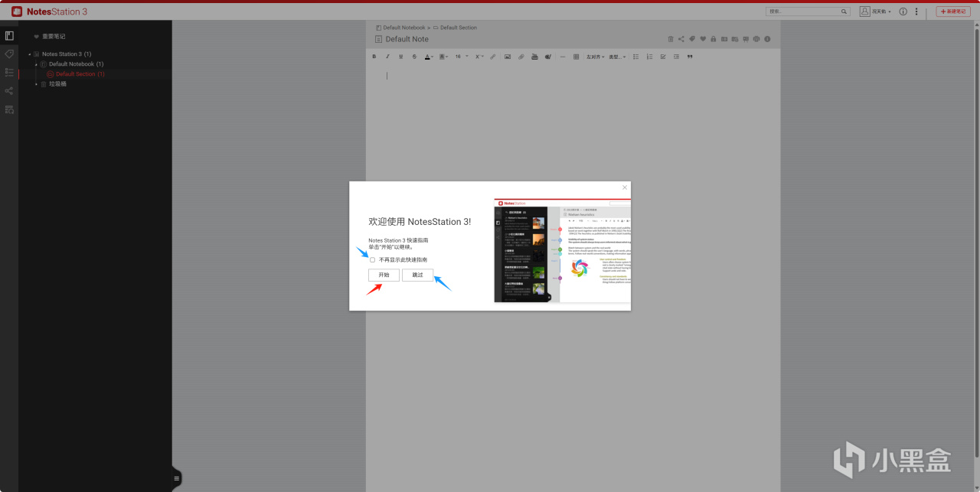Close the welcome dialog with the X

tap(625, 187)
